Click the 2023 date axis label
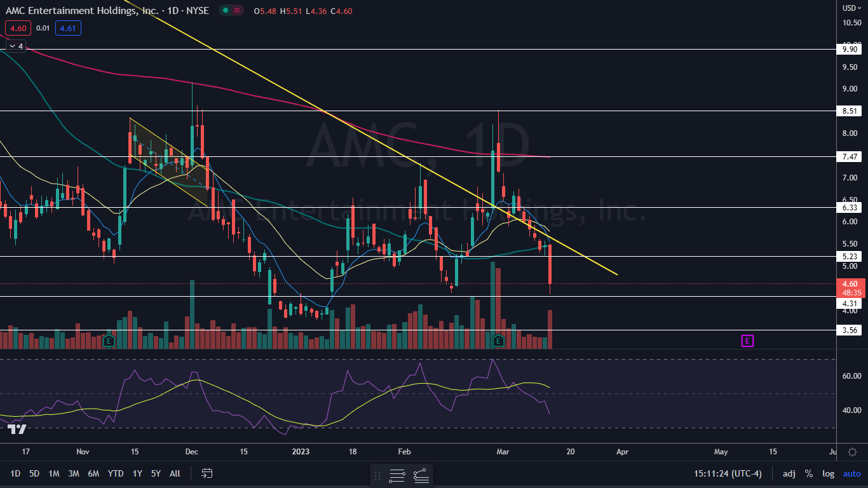Image resolution: width=868 pixels, height=488 pixels. point(300,452)
